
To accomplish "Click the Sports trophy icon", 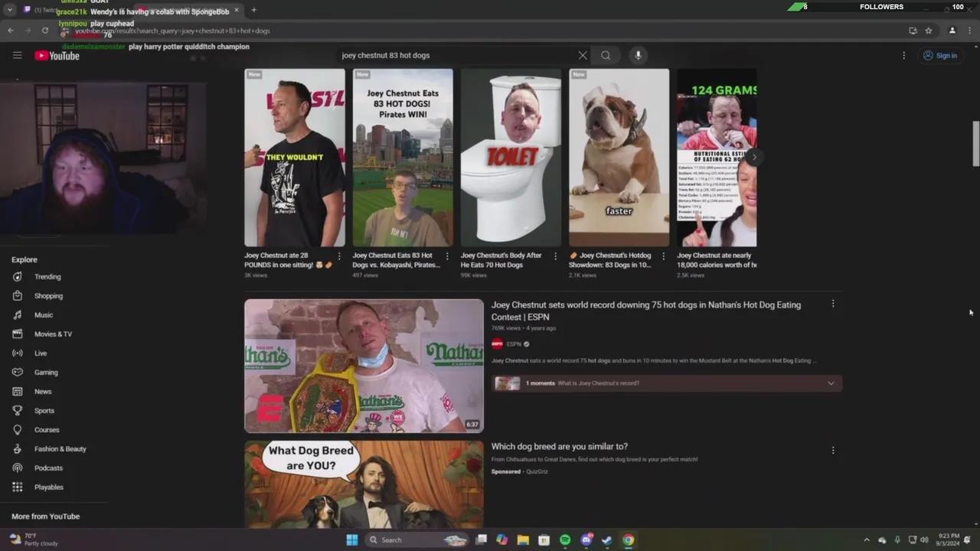I will pos(18,410).
